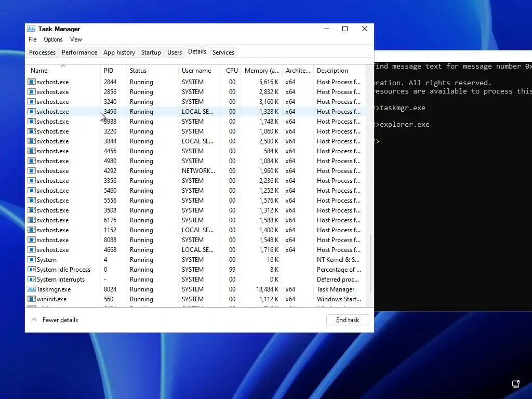The image size is (532, 399).
Task: Open the File menu
Action: click(33, 39)
